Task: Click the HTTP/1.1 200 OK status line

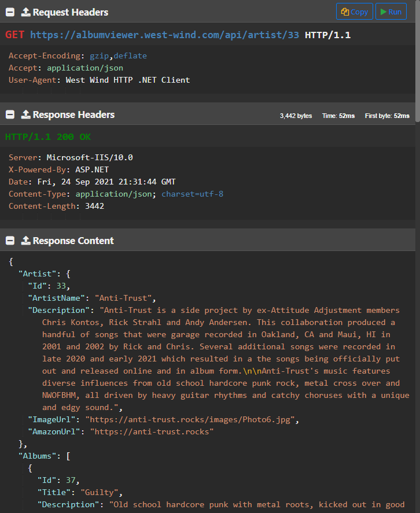Action: pos(48,137)
